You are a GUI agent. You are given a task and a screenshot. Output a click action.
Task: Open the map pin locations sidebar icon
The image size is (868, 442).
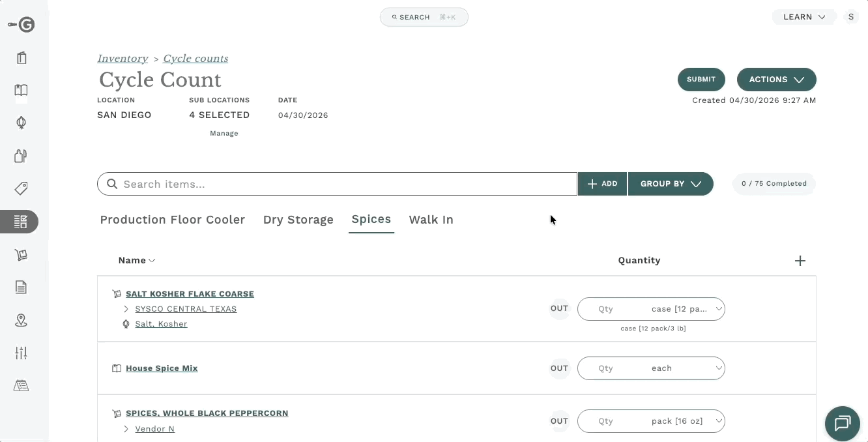tap(22, 320)
